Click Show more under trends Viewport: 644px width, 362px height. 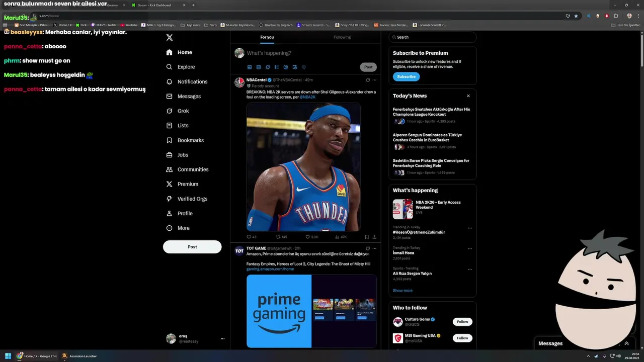[403, 291]
